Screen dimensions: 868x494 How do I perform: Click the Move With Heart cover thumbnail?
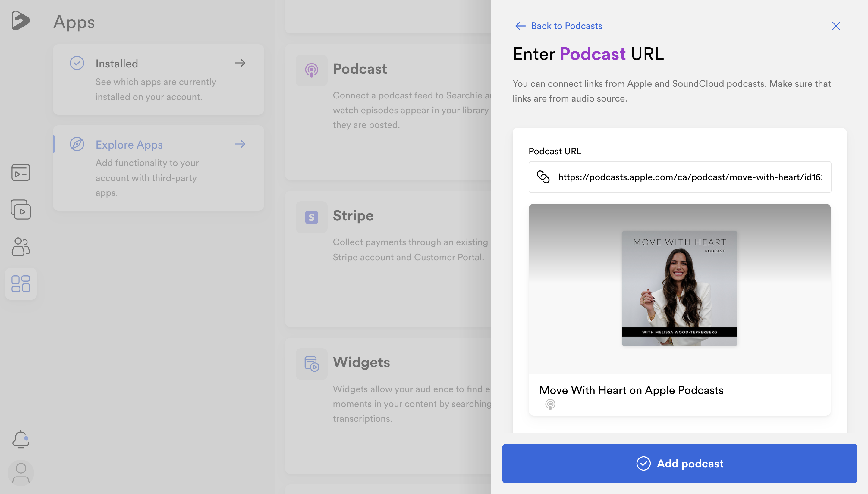point(679,288)
